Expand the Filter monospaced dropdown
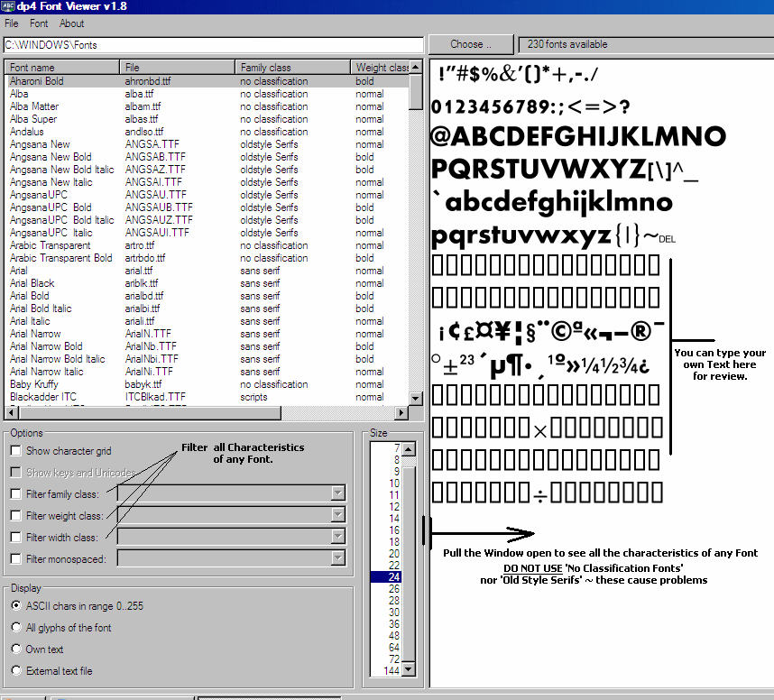774x700 pixels. pos(337,557)
